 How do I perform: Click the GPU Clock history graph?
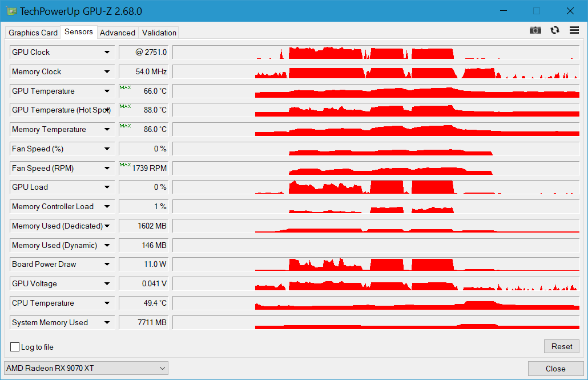click(x=376, y=52)
